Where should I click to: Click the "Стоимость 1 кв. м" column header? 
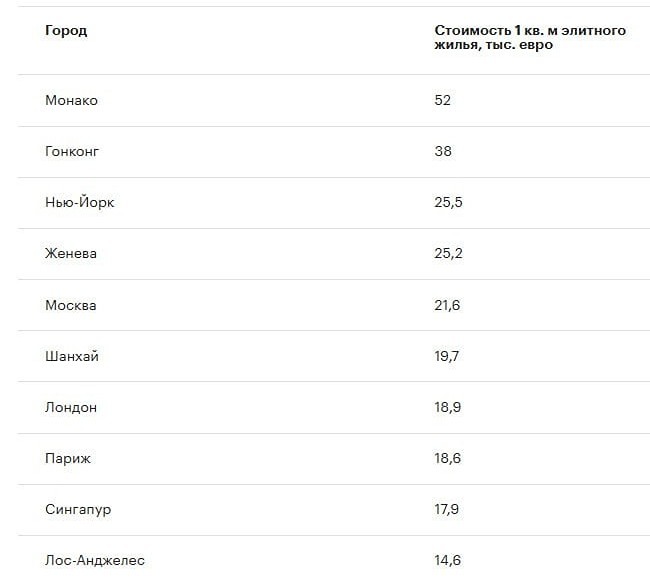(x=530, y=37)
